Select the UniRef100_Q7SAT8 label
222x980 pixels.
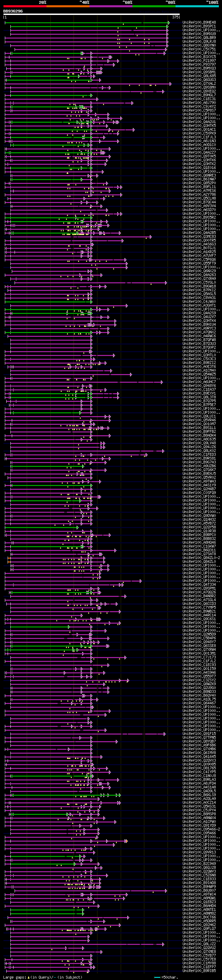199,554
